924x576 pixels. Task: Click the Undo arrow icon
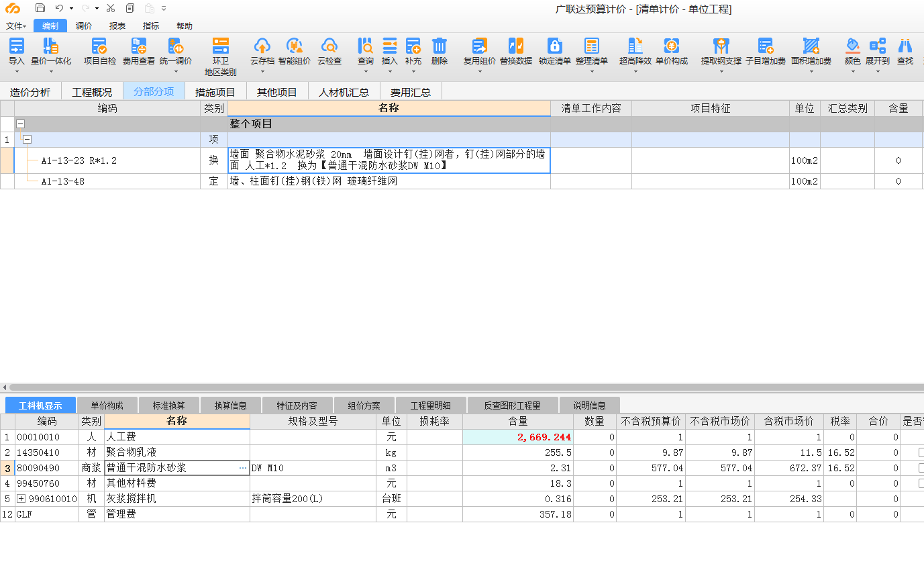[x=60, y=9]
